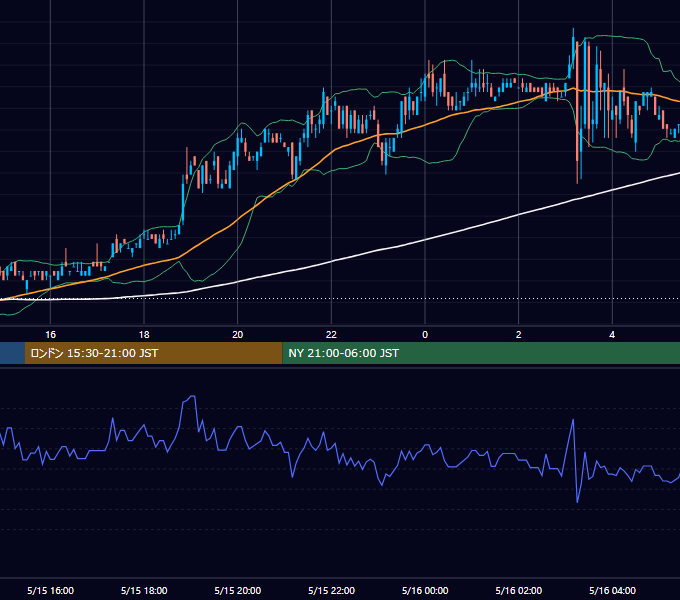Click the 2 time-axis label
The width and height of the screenshot is (680, 600).
(x=519, y=335)
